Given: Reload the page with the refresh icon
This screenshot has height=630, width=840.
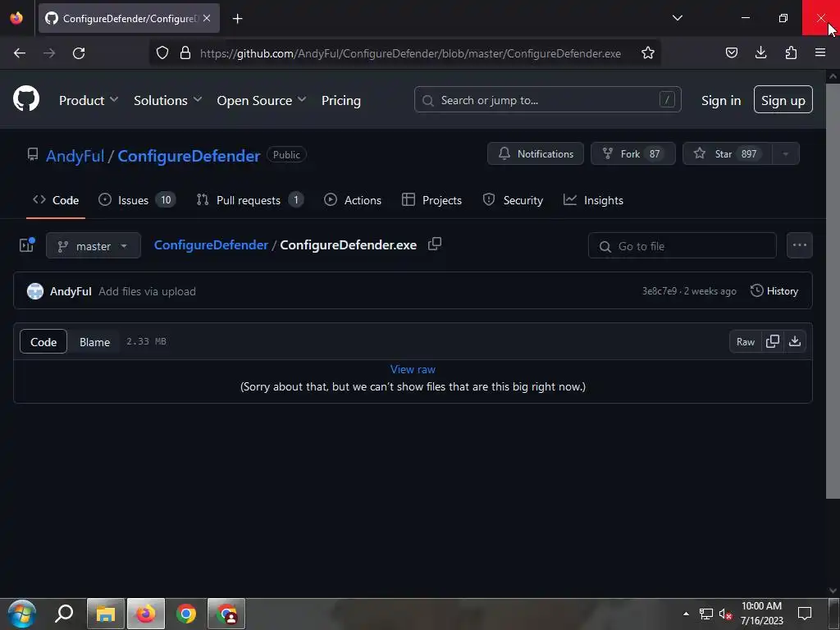Looking at the screenshot, I should coord(79,53).
